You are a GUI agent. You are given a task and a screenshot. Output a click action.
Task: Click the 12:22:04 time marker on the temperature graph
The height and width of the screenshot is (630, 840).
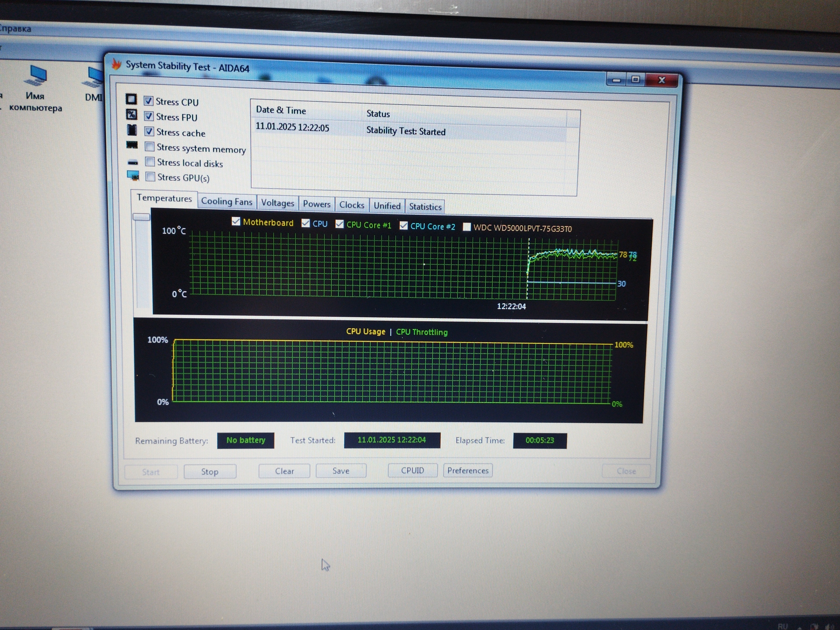(511, 306)
